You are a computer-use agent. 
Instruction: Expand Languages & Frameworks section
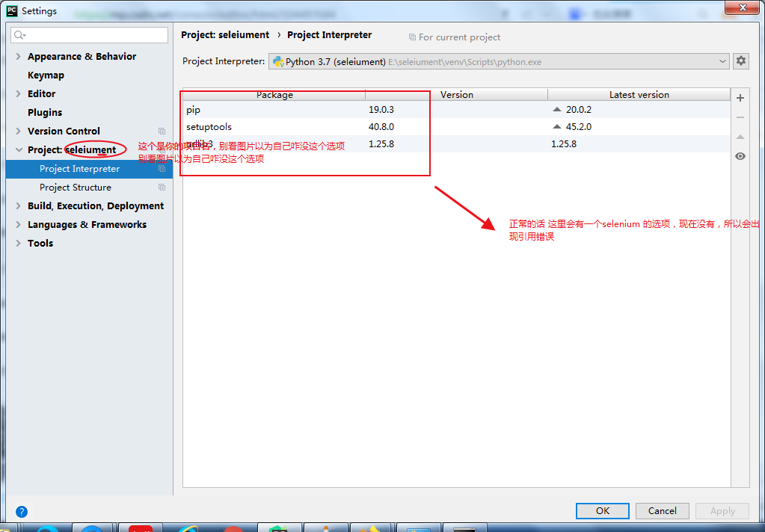point(19,224)
